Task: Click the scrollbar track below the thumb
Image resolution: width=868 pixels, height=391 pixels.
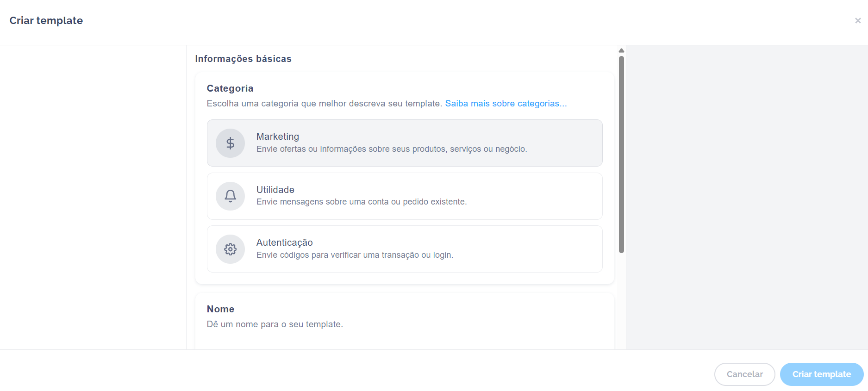Action: tap(621, 301)
